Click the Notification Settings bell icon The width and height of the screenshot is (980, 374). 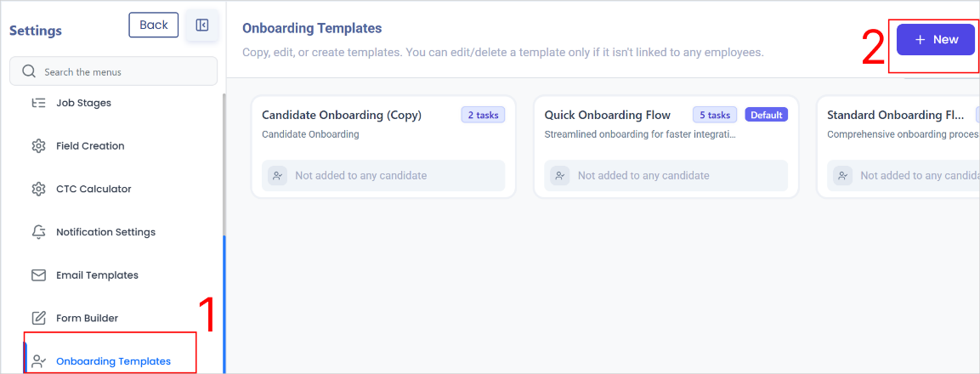[39, 232]
